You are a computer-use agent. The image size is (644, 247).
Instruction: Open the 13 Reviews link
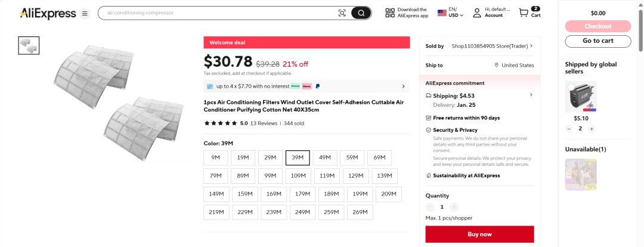tap(264, 123)
